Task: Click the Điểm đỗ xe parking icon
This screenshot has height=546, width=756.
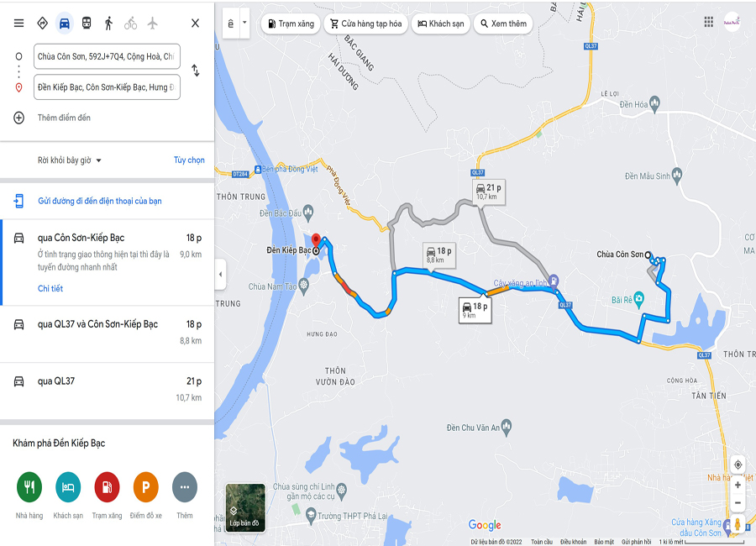Action: click(145, 487)
